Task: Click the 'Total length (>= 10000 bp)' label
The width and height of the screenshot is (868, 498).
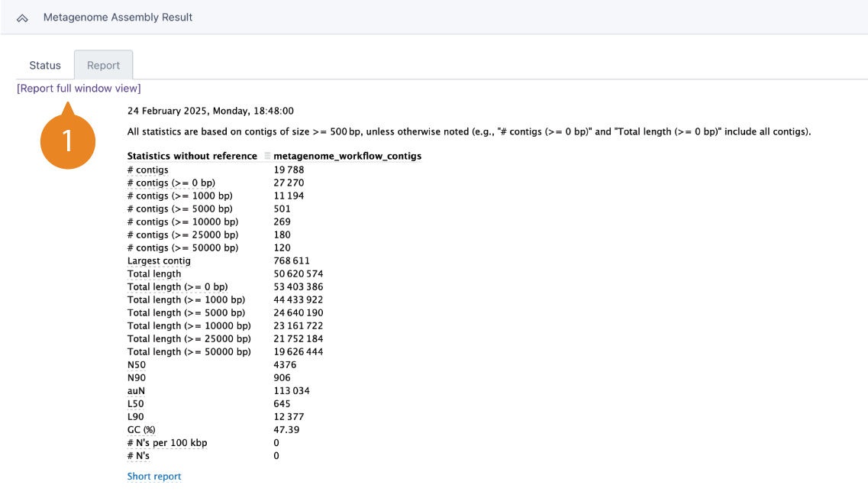Action: (189, 325)
